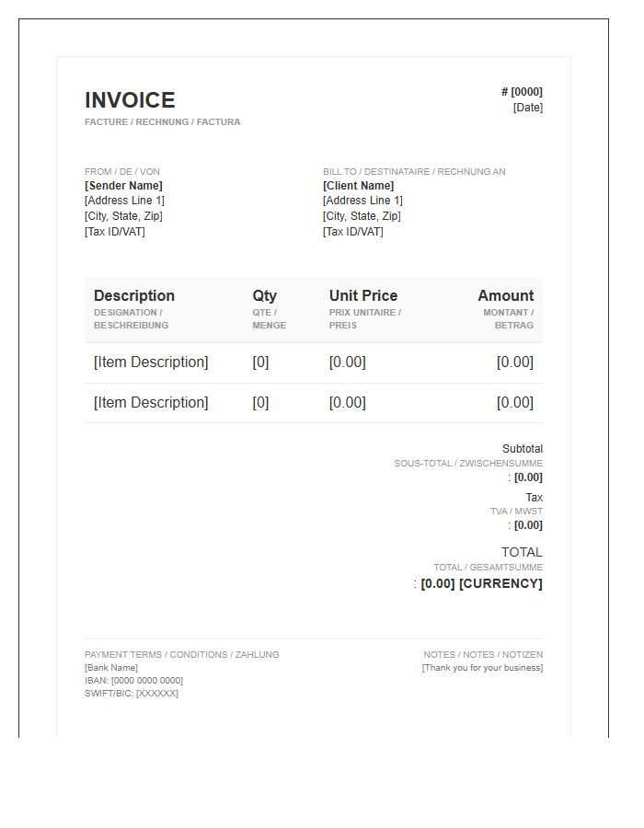Click the 'Description' column header
The width and height of the screenshot is (644, 828).
click(x=134, y=295)
